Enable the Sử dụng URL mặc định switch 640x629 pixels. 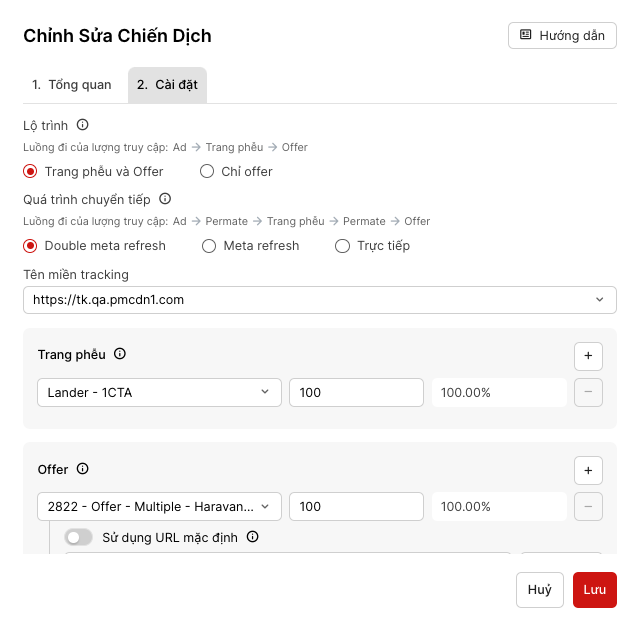click(x=78, y=537)
